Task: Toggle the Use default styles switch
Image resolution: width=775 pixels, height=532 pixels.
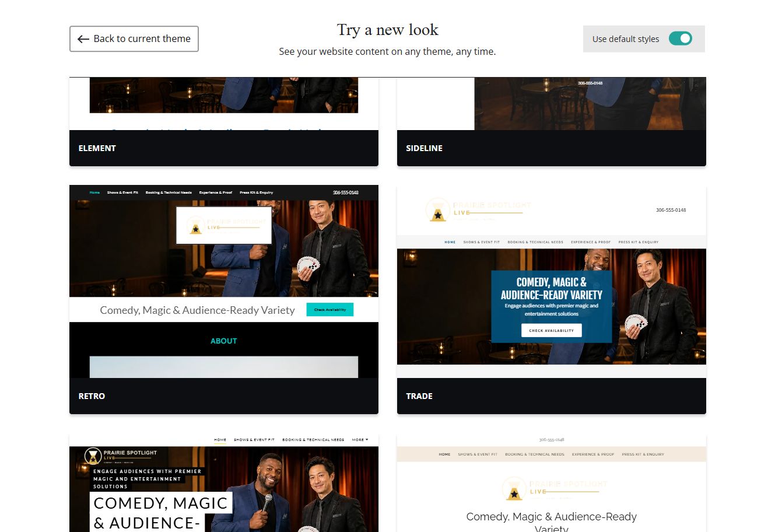Action: 680,38
